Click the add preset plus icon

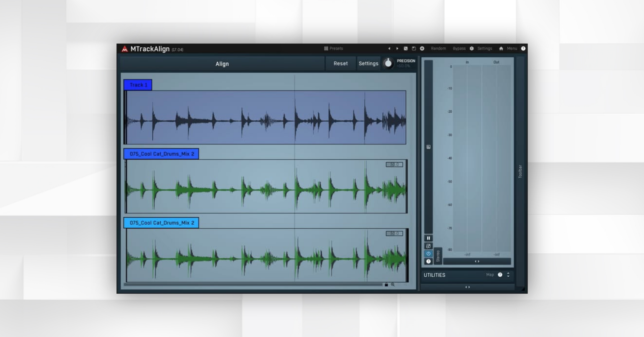[x=422, y=49]
